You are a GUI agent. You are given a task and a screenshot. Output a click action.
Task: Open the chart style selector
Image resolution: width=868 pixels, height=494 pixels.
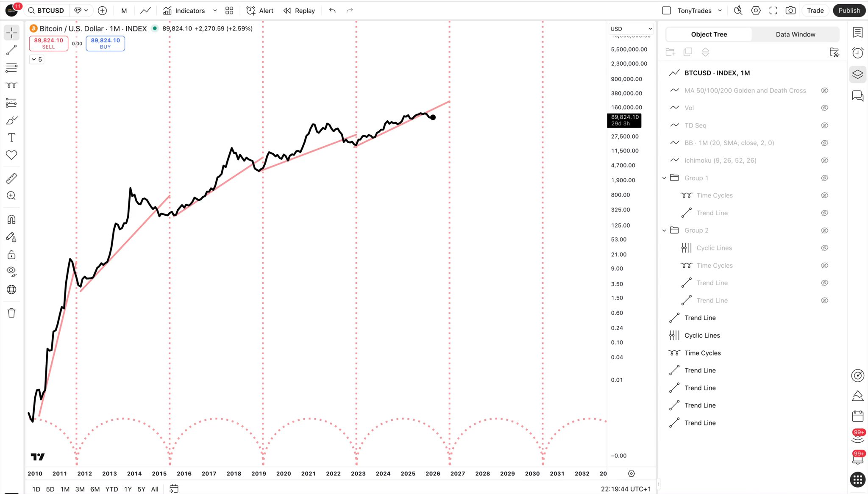coord(145,11)
